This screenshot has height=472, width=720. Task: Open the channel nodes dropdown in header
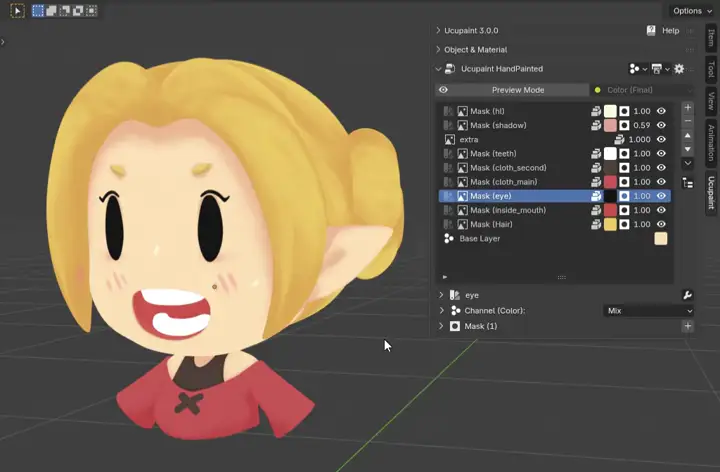click(x=638, y=69)
